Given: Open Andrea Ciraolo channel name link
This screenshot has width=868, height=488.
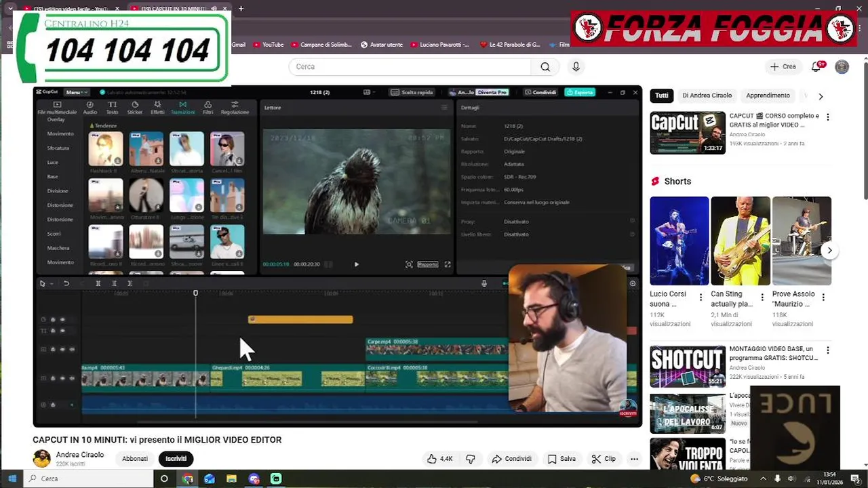Looking at the screenshot, I should coord(80,455).
